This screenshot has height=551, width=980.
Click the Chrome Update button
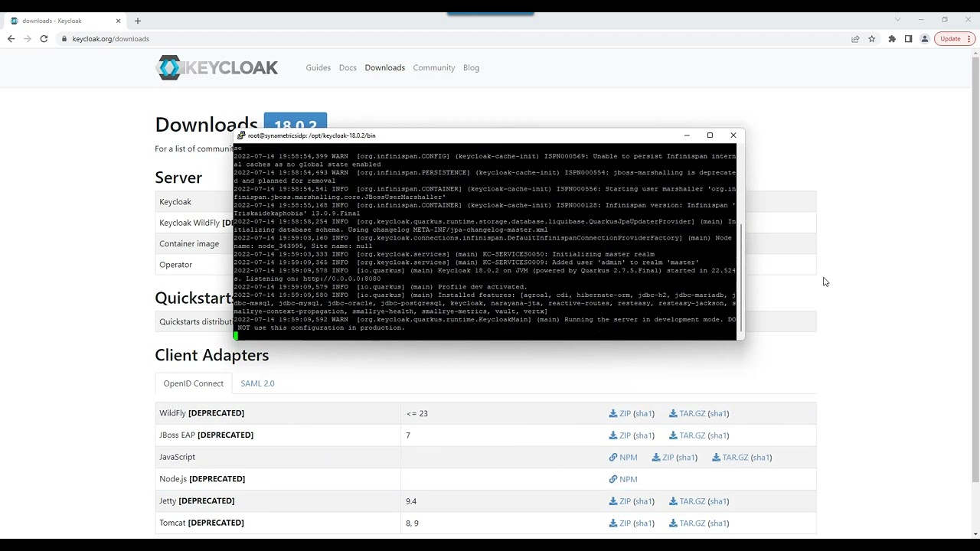click(x=950, y=39)
